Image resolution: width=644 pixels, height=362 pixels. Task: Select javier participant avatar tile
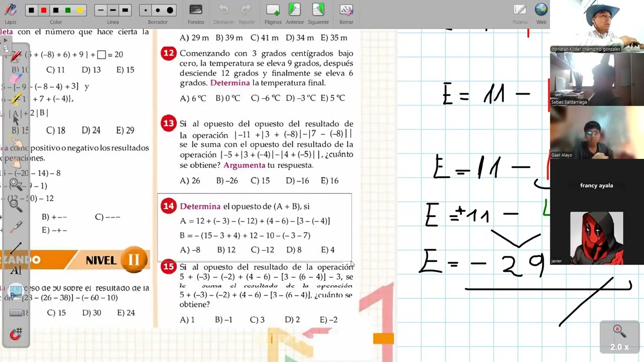pos(597,238)
